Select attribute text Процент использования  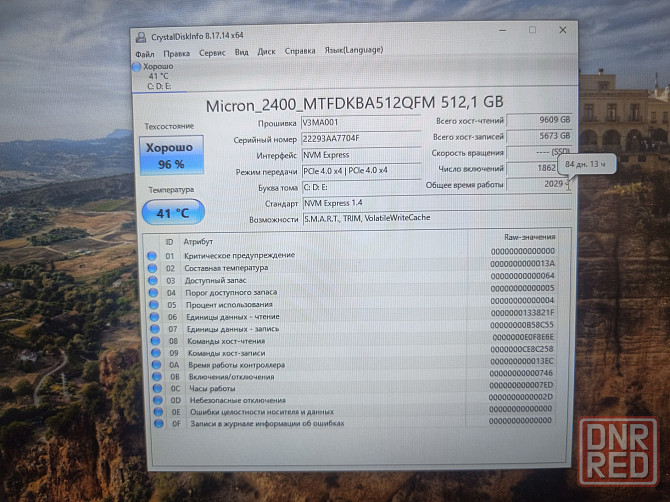click(229, 305)
